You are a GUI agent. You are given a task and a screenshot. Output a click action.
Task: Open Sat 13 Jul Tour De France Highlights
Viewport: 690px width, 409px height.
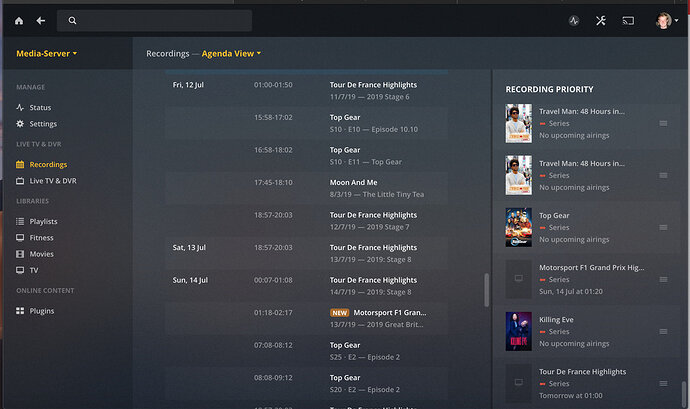(306, 254)
